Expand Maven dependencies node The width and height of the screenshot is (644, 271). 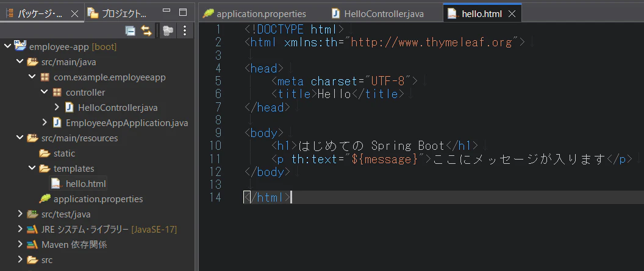click(20, 244)
